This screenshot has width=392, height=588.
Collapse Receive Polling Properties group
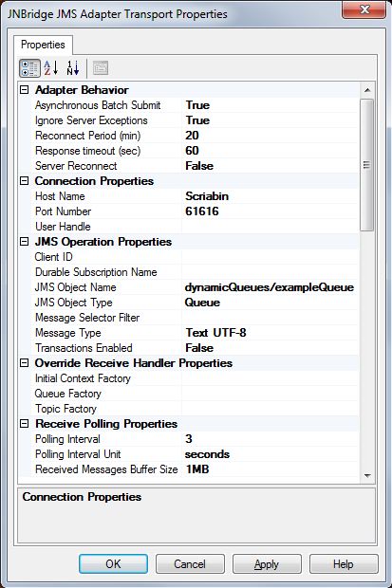(x=25, y=424)
